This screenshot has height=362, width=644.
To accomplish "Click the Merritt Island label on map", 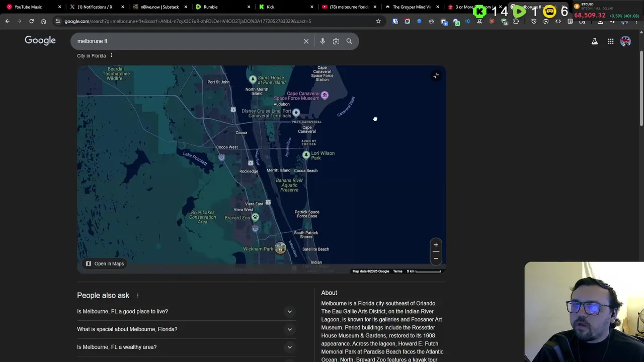I will 278,170.
